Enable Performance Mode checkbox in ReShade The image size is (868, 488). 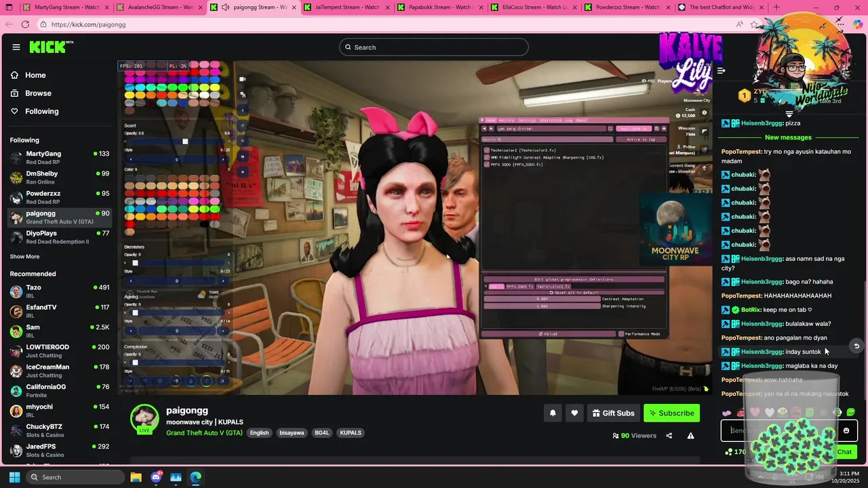pyautogui.click(x=621, y=333)
